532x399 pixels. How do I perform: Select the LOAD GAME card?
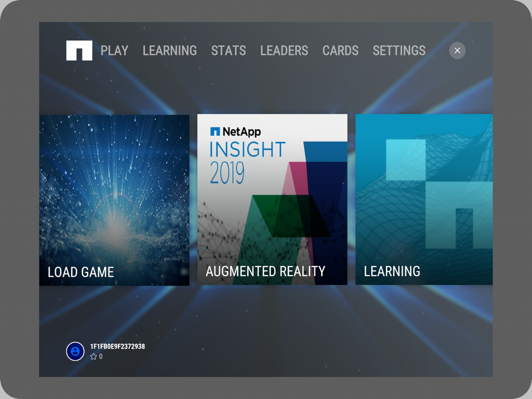tap(114, 200)
